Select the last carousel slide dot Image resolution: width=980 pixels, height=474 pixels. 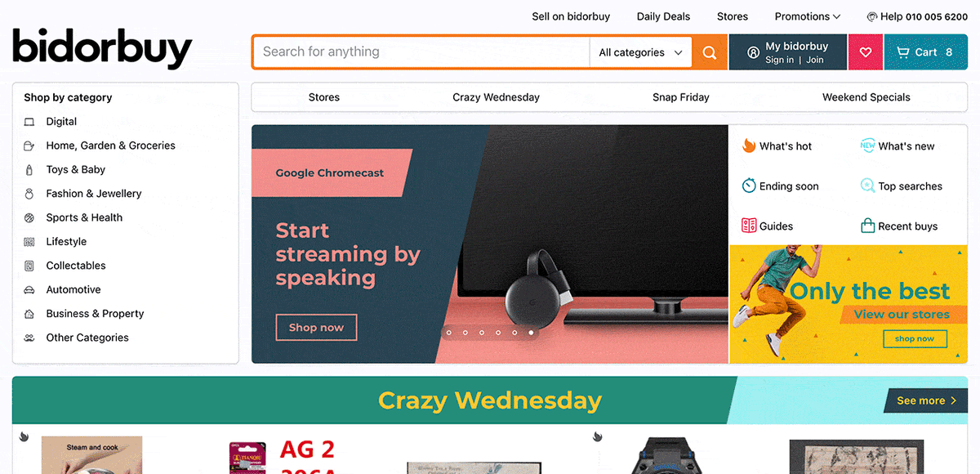(531, 333)
